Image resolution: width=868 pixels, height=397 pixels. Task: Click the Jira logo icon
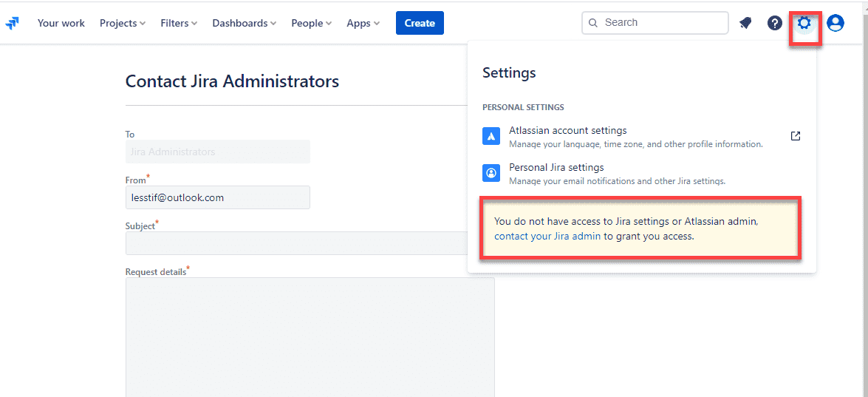pyautogui.click(x=13, y=24)
